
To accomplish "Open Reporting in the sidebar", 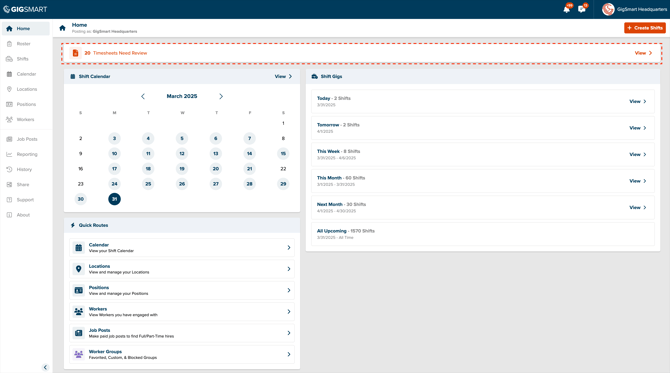I will point(26,154).
